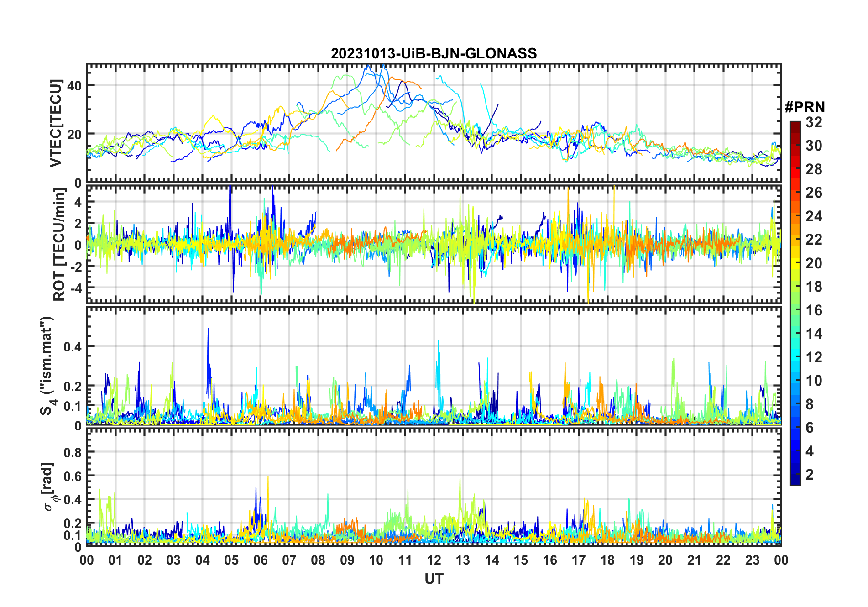Click colorbar tick label 10
The width and height of the screenshot is (868, 607).
coord(814,381)
